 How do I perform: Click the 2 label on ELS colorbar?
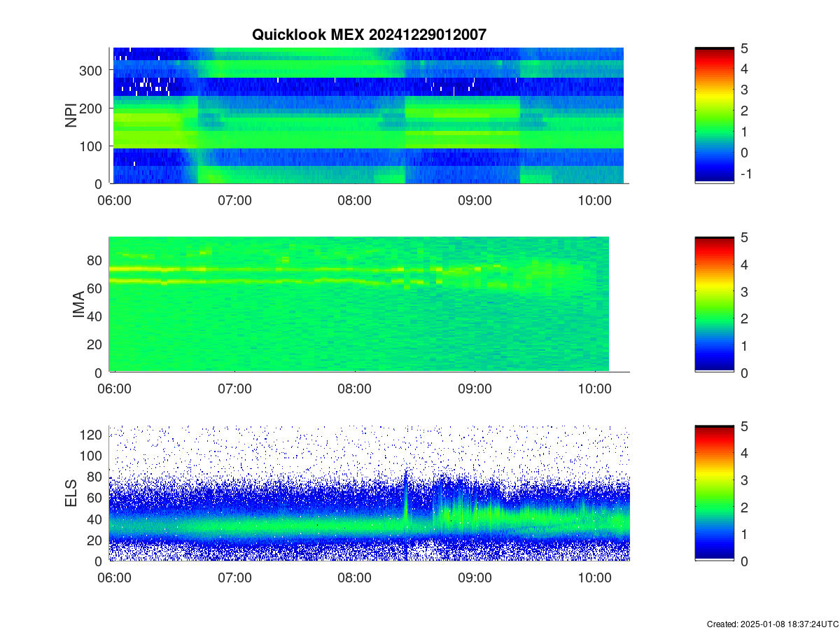745,507
